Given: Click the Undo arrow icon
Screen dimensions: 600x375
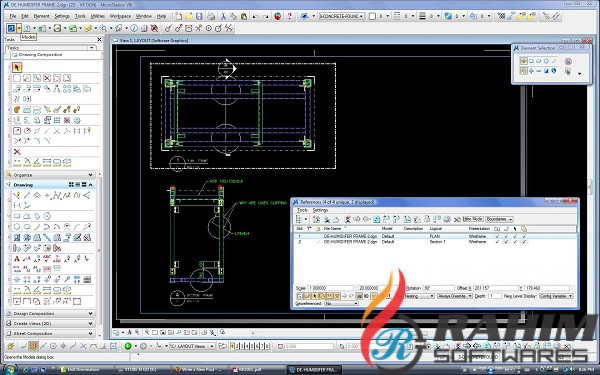Looking at the screenshot, I should (x=256, y=16).
